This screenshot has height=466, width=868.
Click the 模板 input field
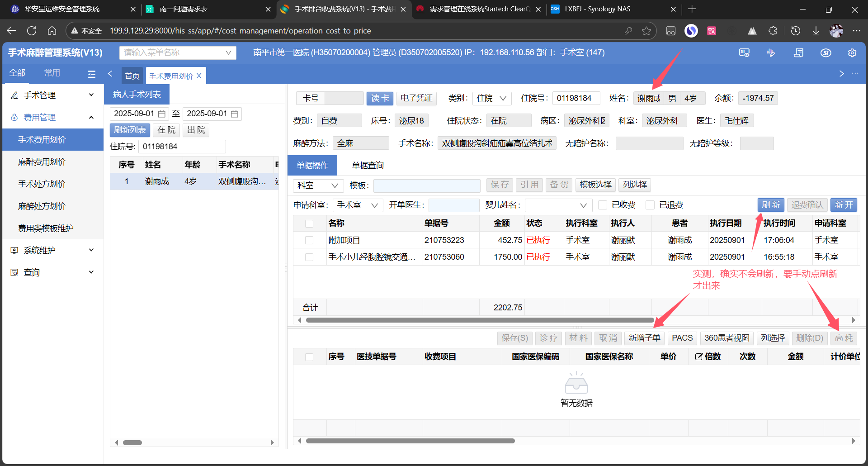[427, 185]
